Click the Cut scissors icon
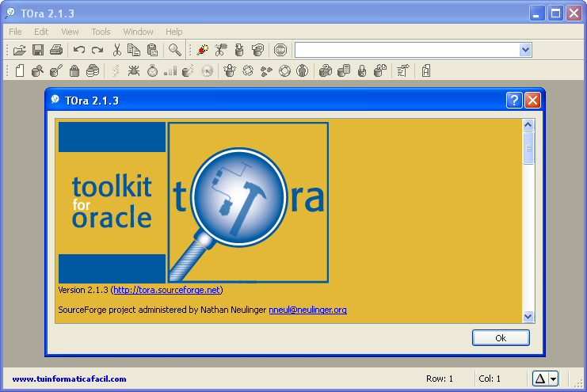Screen dimensions: 587x392 pos(116,50)
